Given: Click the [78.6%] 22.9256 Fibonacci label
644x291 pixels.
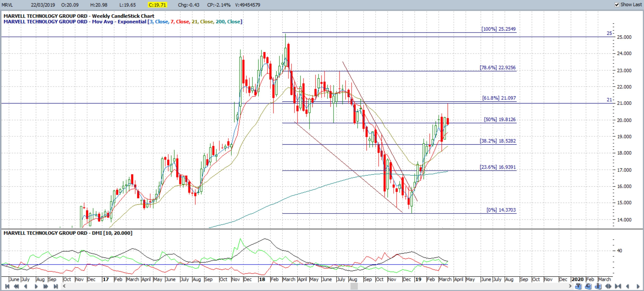Looking at the screenshot, I should click(498, 68).
